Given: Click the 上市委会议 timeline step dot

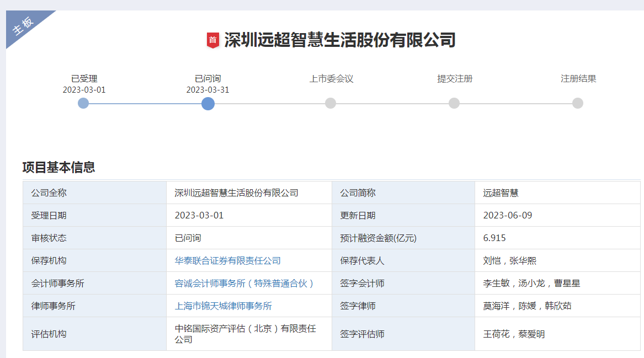Looking at the screenshot, I should 331,103.
